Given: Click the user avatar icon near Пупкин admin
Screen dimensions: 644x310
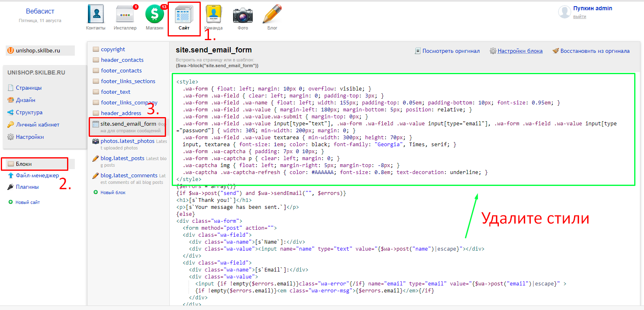Looking at the screenshot, I should point(565,12).
